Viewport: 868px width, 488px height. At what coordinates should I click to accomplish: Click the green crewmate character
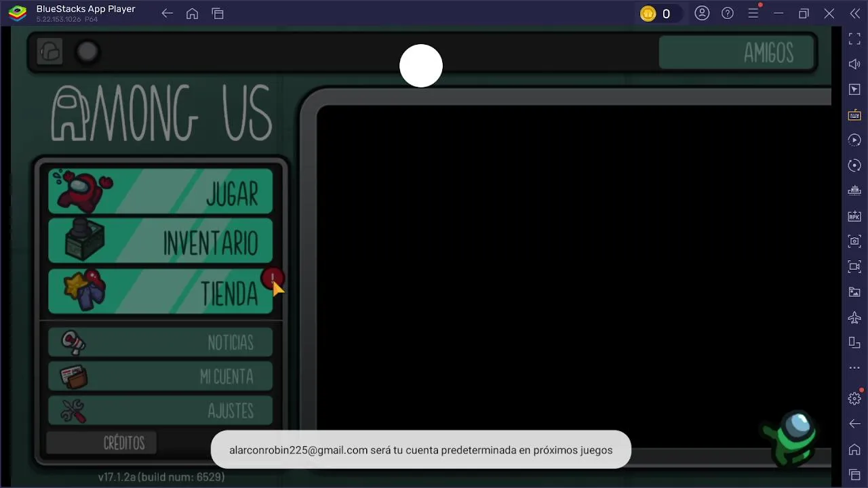click(790, 437)
